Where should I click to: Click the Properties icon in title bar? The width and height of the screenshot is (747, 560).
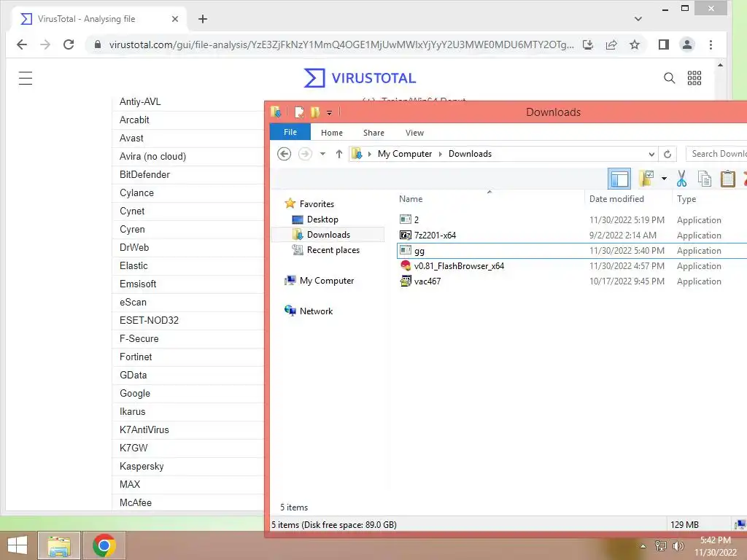[299, 112]
